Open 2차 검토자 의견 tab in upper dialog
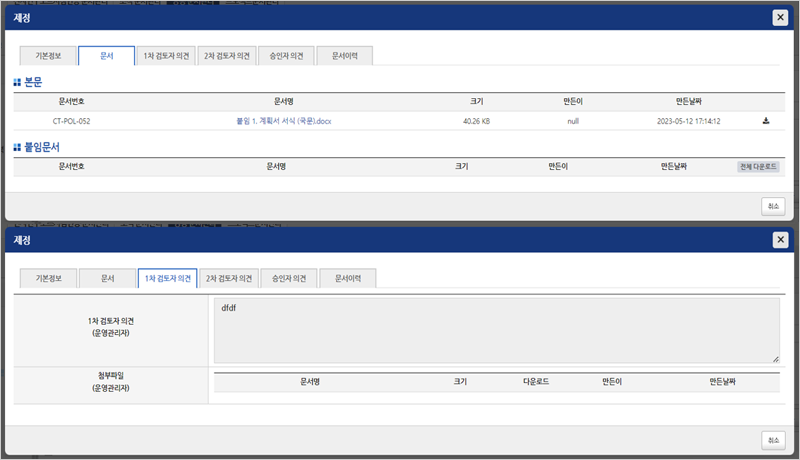The image size is (800, 460). 225,56
